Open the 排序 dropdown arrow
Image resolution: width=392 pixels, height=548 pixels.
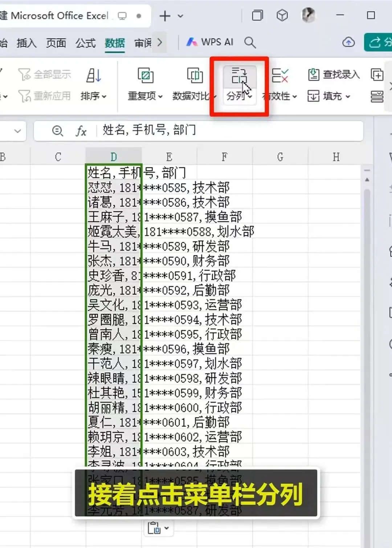tap(104, 97)
